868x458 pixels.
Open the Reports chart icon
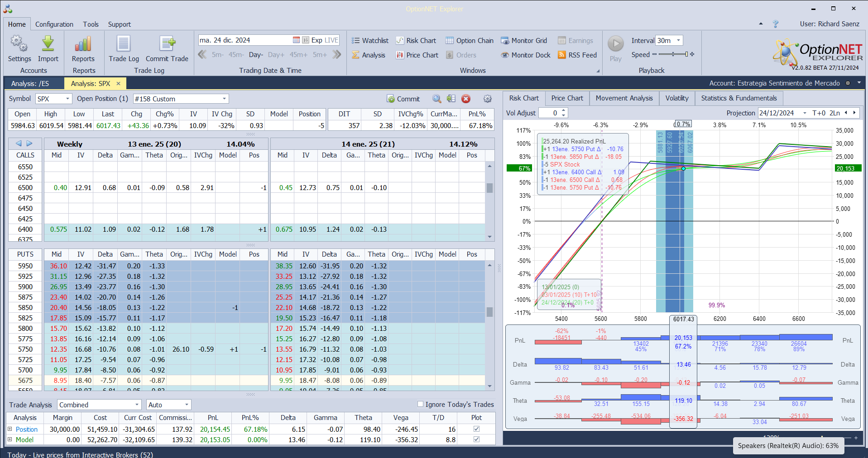(83, 44)
